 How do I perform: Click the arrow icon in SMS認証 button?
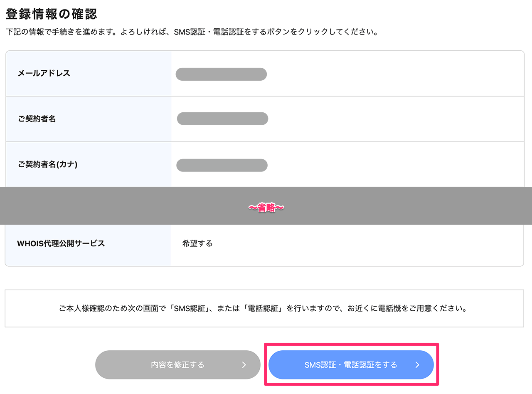tap(417, 365)
